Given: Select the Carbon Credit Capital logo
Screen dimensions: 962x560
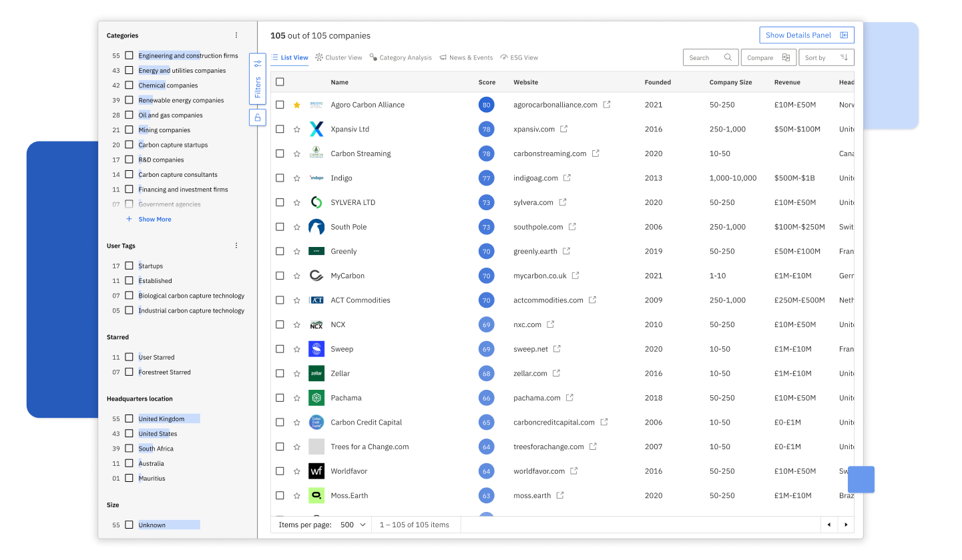Looking at the screenshot, I should 316,423.
